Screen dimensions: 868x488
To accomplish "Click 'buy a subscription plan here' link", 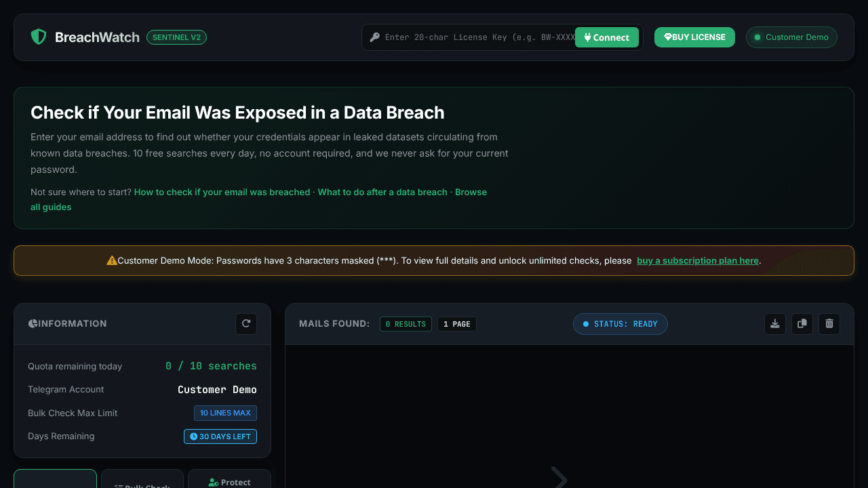I will [x=698, y=260].
